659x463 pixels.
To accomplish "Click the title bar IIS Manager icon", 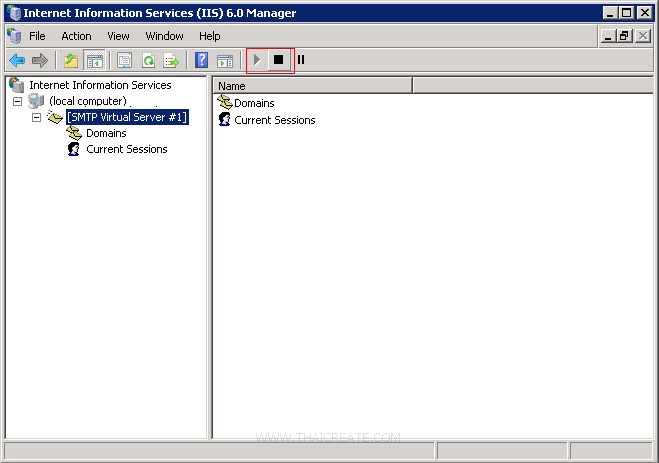I will point(14,13).
